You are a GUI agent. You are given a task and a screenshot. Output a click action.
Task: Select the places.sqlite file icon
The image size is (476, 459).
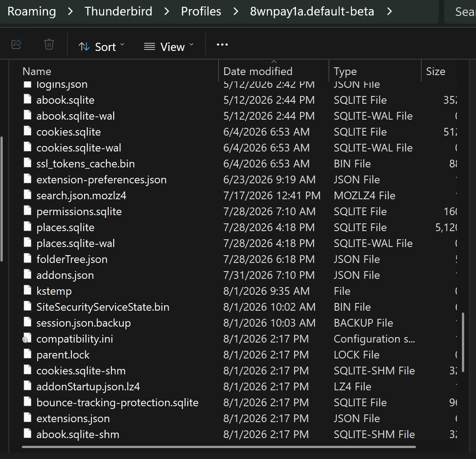28,227
